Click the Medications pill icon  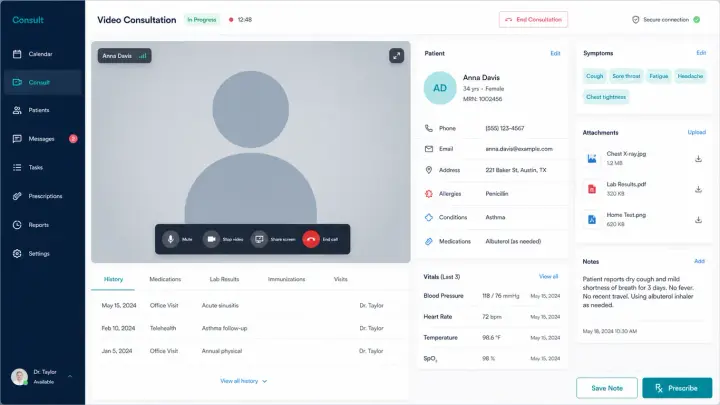(428, 241)
